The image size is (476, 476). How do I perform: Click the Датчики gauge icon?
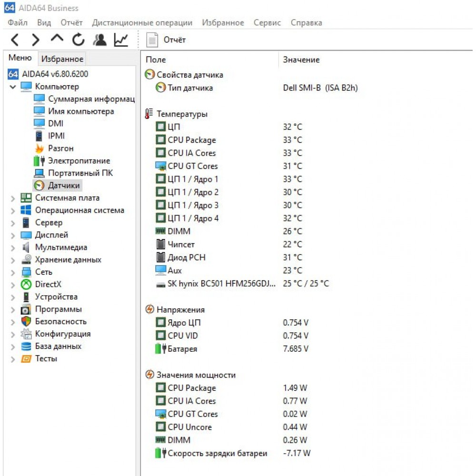[x=39, y=186]
